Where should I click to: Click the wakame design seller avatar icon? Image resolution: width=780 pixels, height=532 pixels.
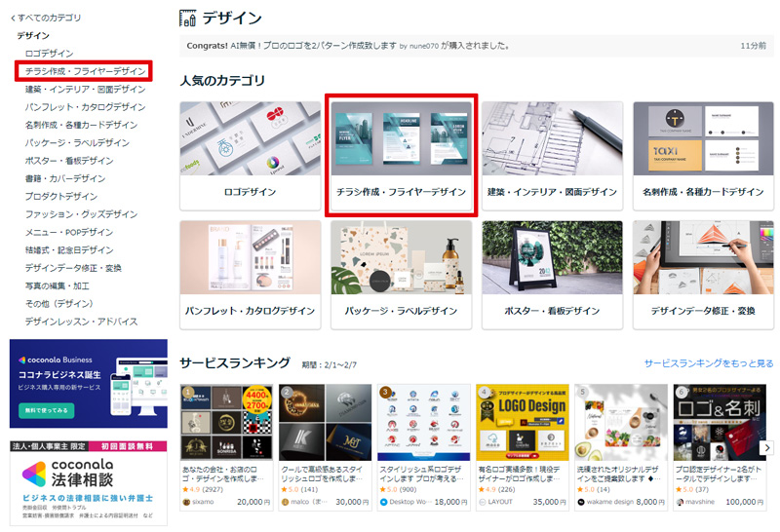tap(581, 502)
